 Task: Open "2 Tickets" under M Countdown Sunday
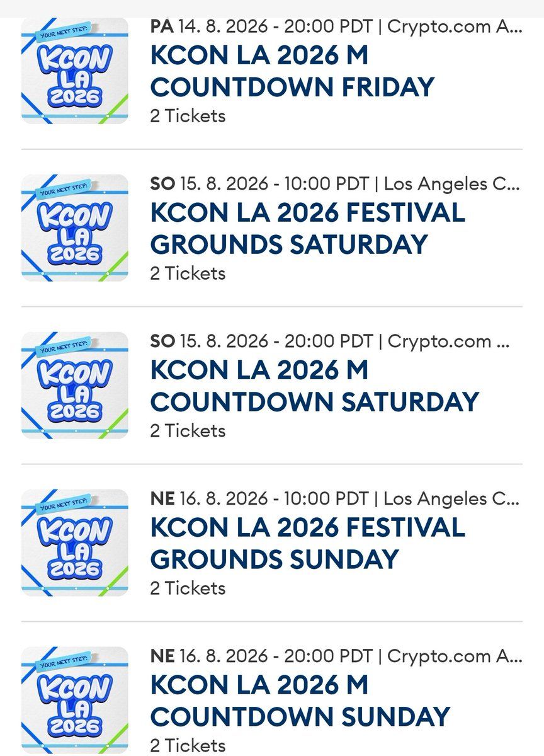[x=188, y=746]
